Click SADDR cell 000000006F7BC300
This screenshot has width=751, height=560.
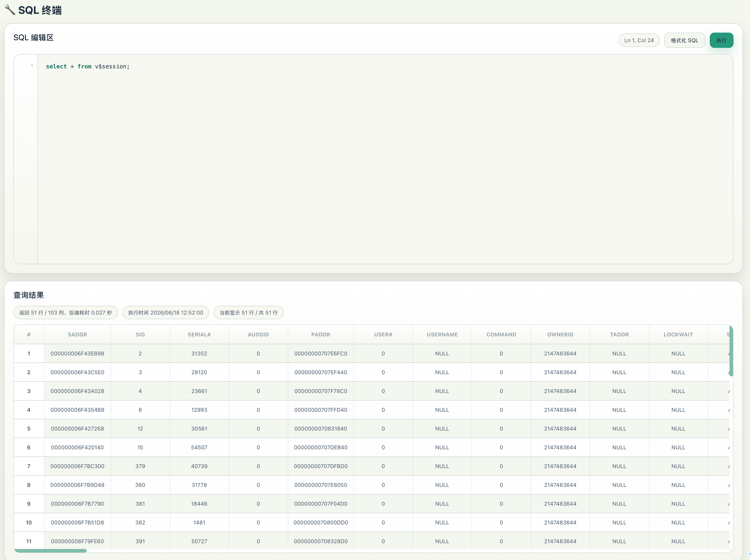pyautogui.click(x=77, y=466)
